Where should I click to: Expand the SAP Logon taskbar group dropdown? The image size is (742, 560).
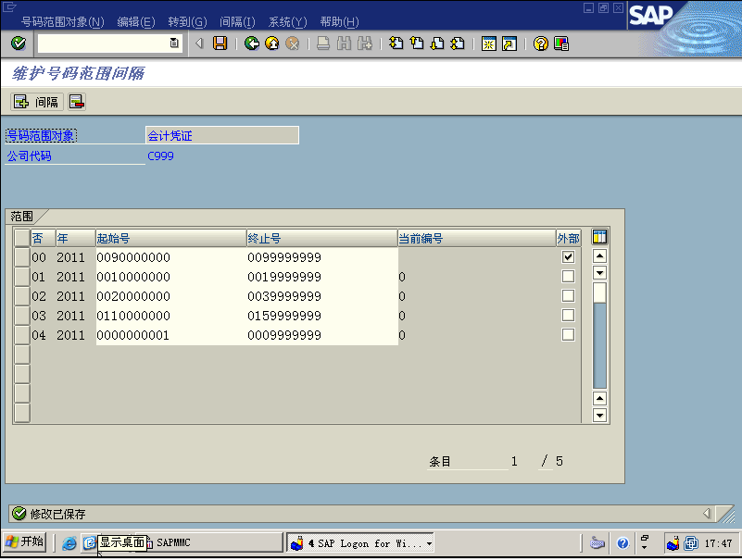[429, 543]
